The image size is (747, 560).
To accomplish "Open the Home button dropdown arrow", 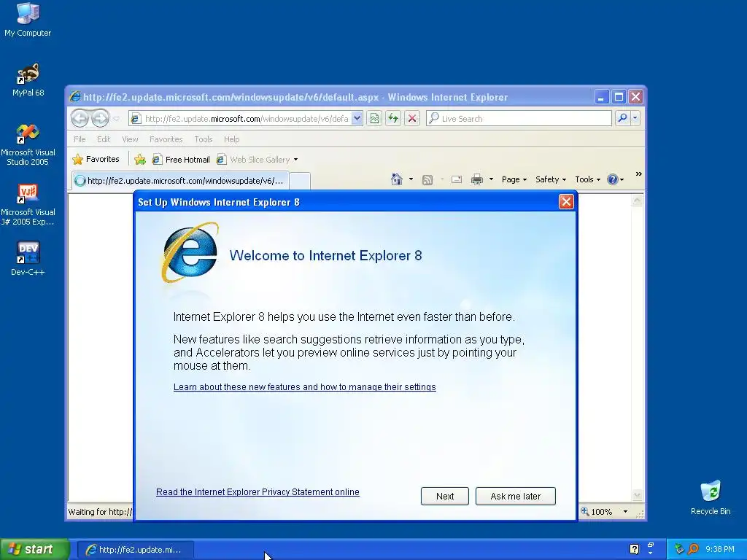I will coord(411,179).
